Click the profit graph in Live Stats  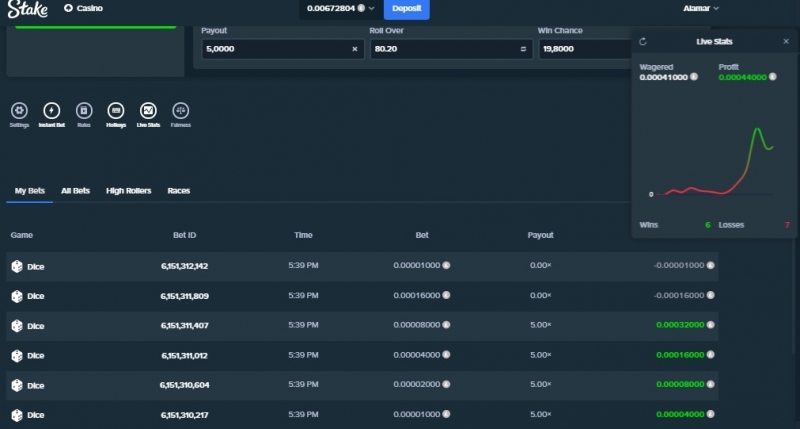click(714, 161)
